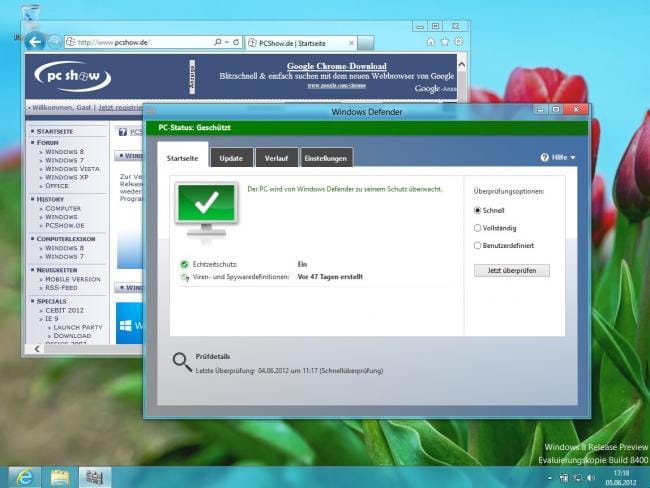Open Windows Defender taskbar button
This screenshot has height=488, width=650.
(x=95, y=477)
